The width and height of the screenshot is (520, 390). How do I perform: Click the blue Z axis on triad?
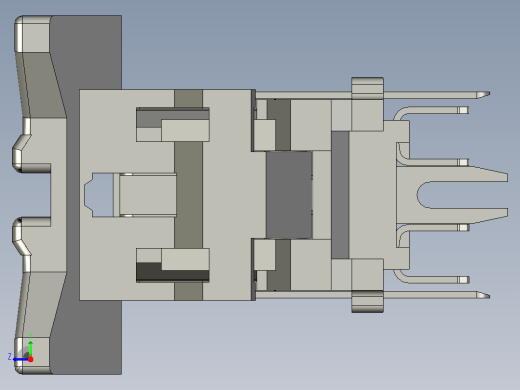click(x=21, y=359)
